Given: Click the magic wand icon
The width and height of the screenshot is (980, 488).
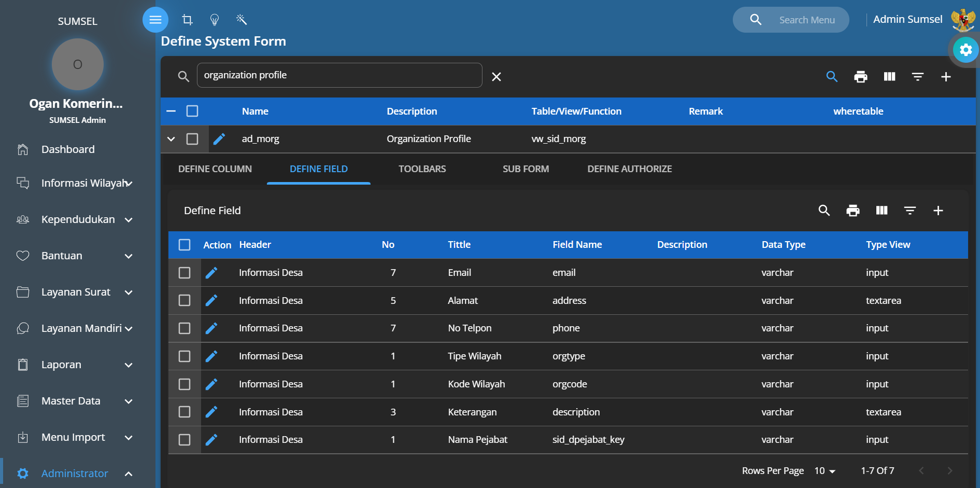Looking at the screenshot, I should 242,20.
